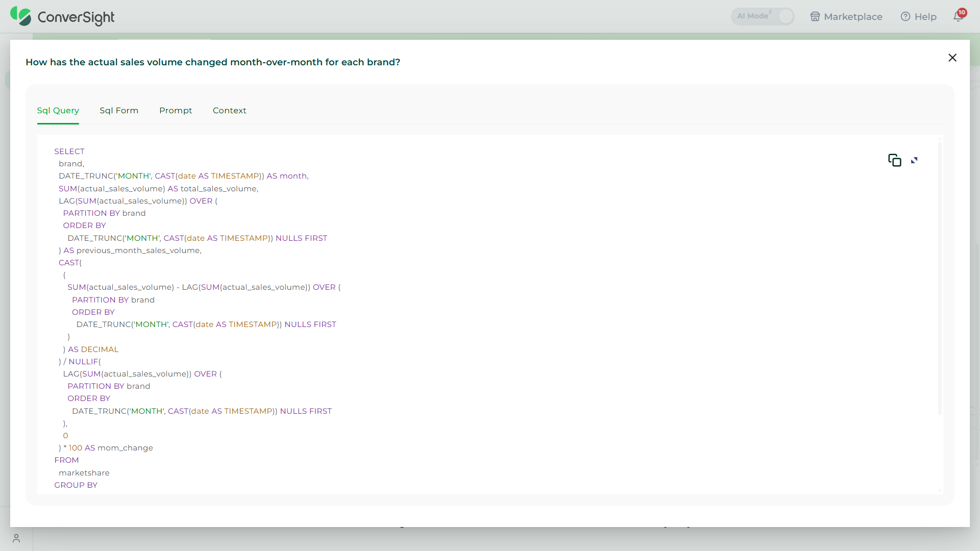Click the 'GROUP BY' line
Viewport: 980px width, 551px height.
pos(76,485)
